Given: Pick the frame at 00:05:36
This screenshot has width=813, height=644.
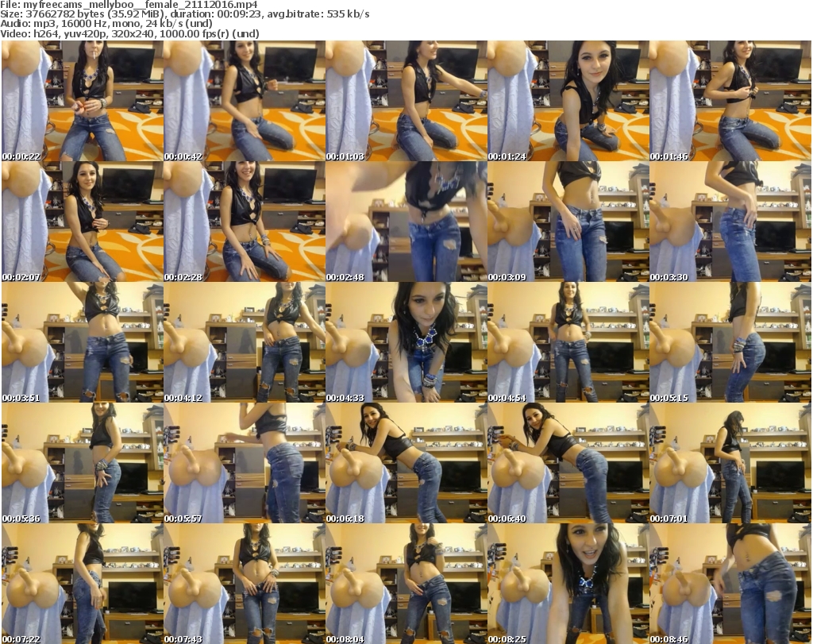Looking at the screenshot, I should tap(82, 463).
